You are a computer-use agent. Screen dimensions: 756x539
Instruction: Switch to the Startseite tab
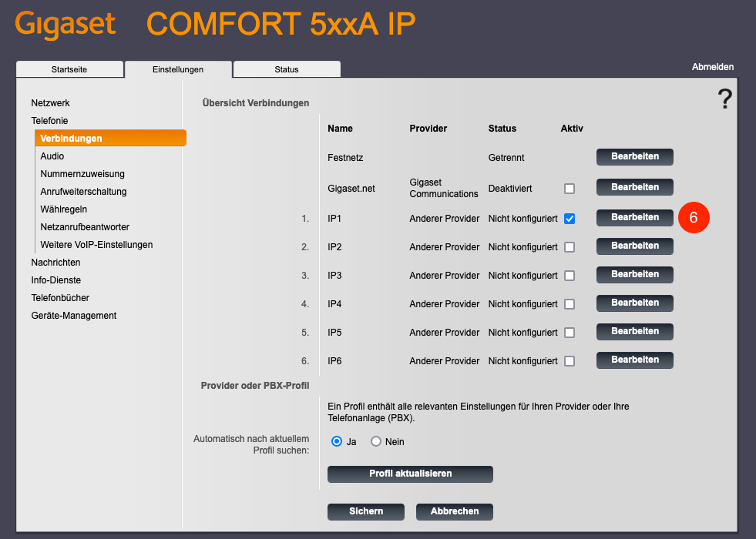click(x=69, y=69)
